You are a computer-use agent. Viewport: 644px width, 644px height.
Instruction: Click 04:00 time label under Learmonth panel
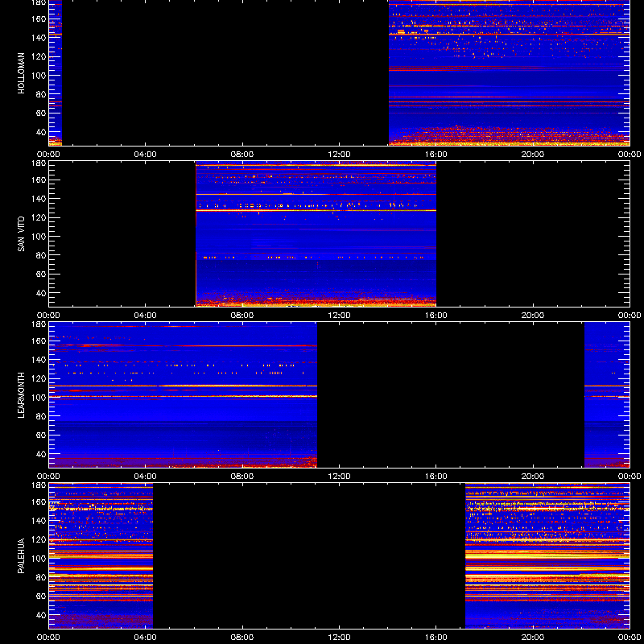point(146,477)
